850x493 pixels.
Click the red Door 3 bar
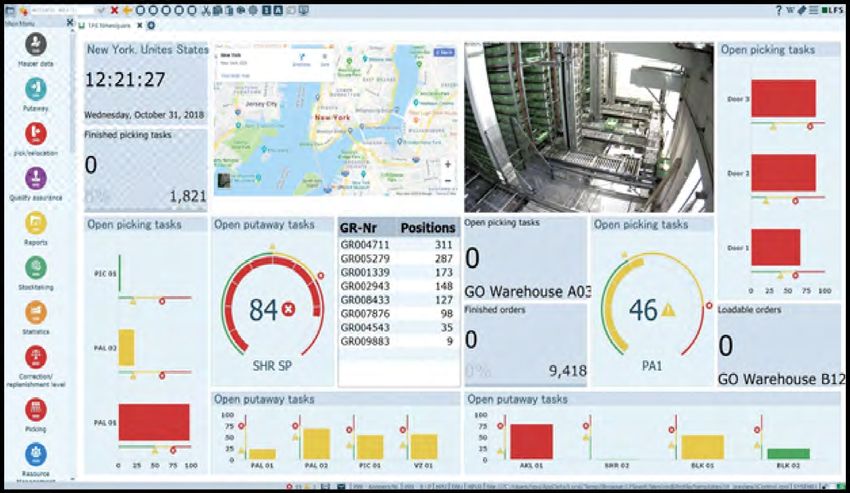click(x=783, y=99)
